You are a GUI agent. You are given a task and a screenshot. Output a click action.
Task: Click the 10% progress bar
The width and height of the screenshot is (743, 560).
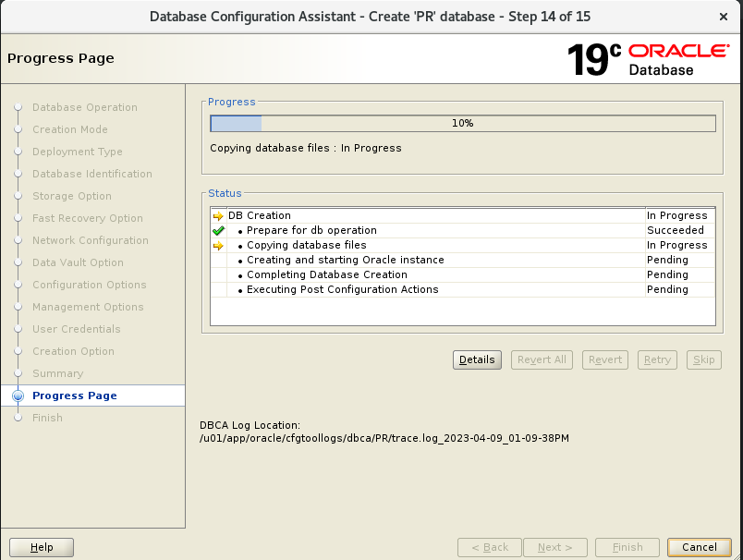coord(462,123)
